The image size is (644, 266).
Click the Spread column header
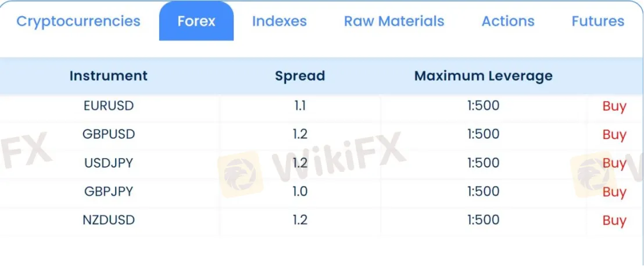(x=300, y=76)
